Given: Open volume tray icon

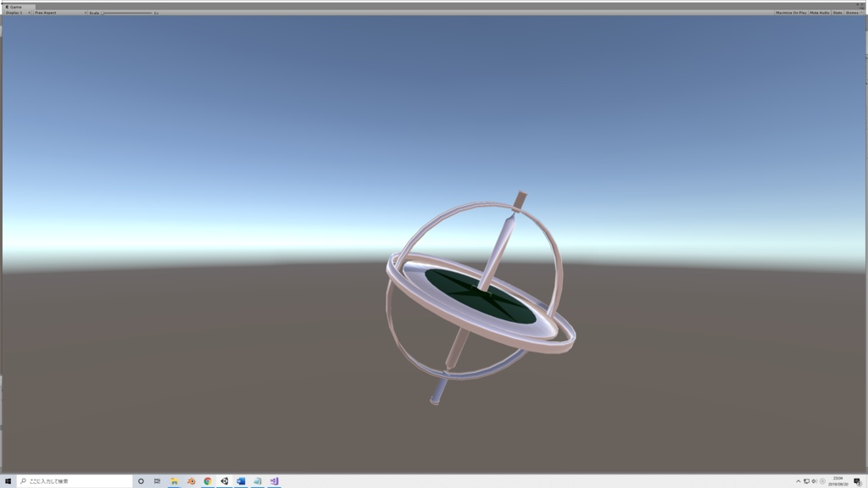Looking at the screenshot, I should pyautogui.click(x=815, y=481).
